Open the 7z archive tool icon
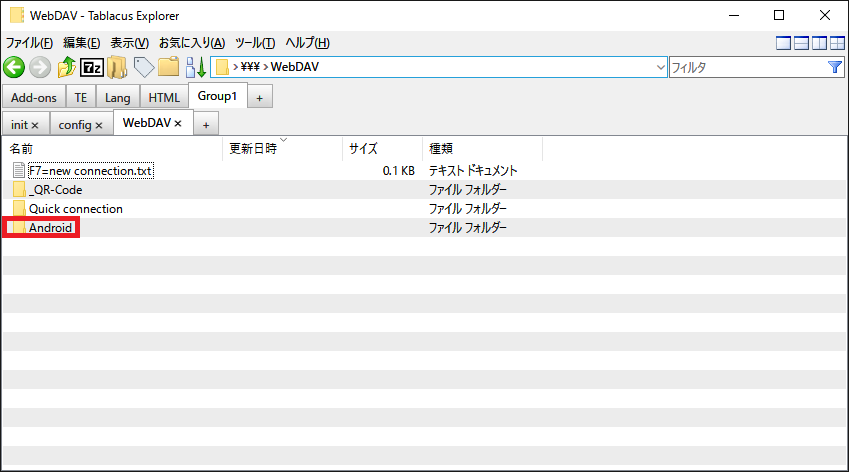Screen dimensions: 849x472 pyautogui.click(x=92, y=68)
